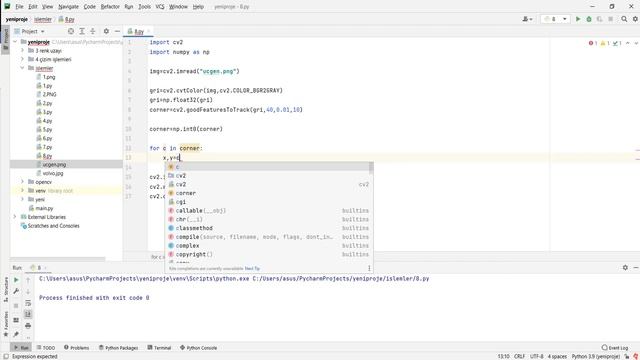Expand the venv folder
This screenshot has width=640, height=360.
(22, 191)
